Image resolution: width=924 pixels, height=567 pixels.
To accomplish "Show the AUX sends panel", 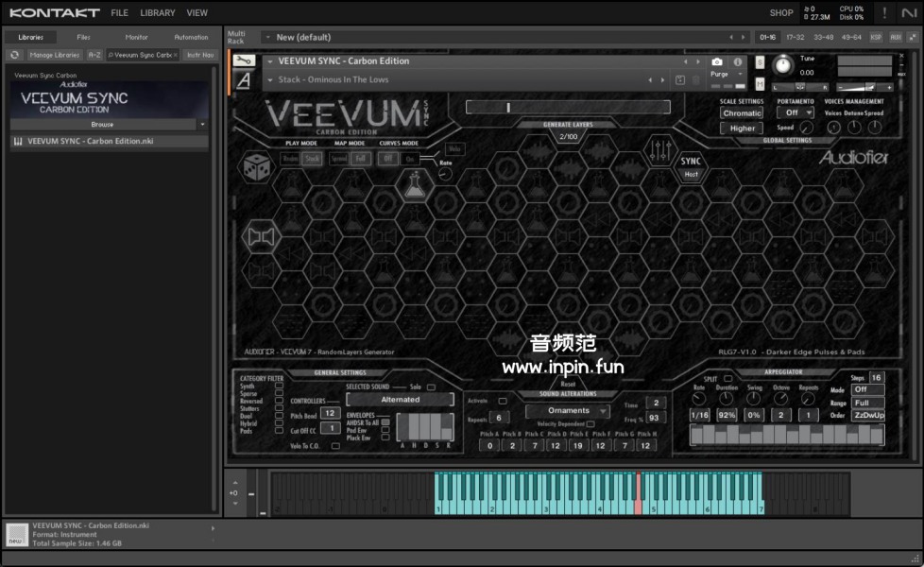I will pos(896,37).
